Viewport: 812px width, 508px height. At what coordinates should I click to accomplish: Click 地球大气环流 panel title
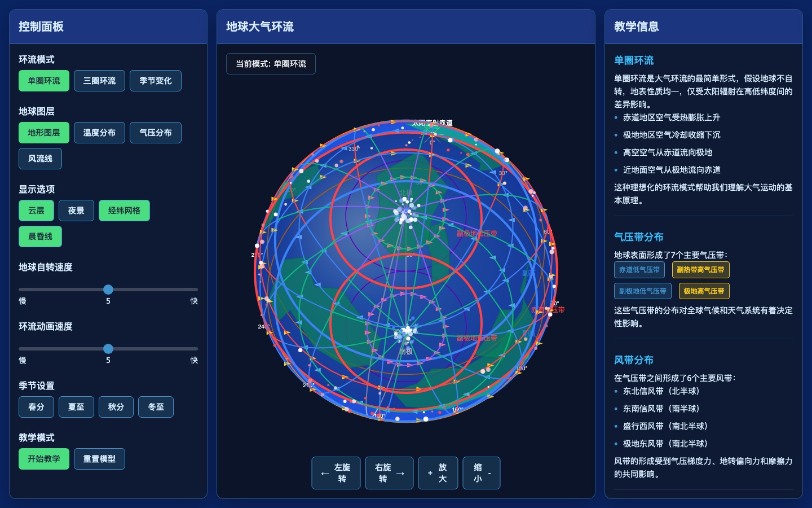259,27
